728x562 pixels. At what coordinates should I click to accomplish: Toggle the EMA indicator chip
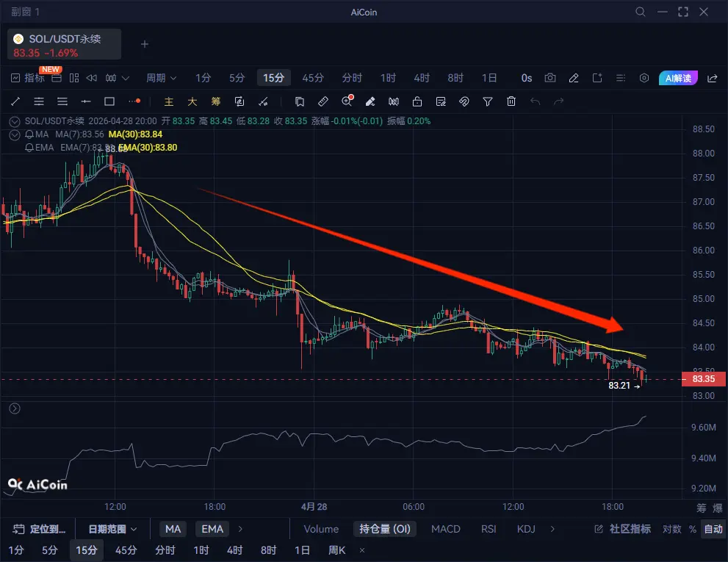(212, 528)
